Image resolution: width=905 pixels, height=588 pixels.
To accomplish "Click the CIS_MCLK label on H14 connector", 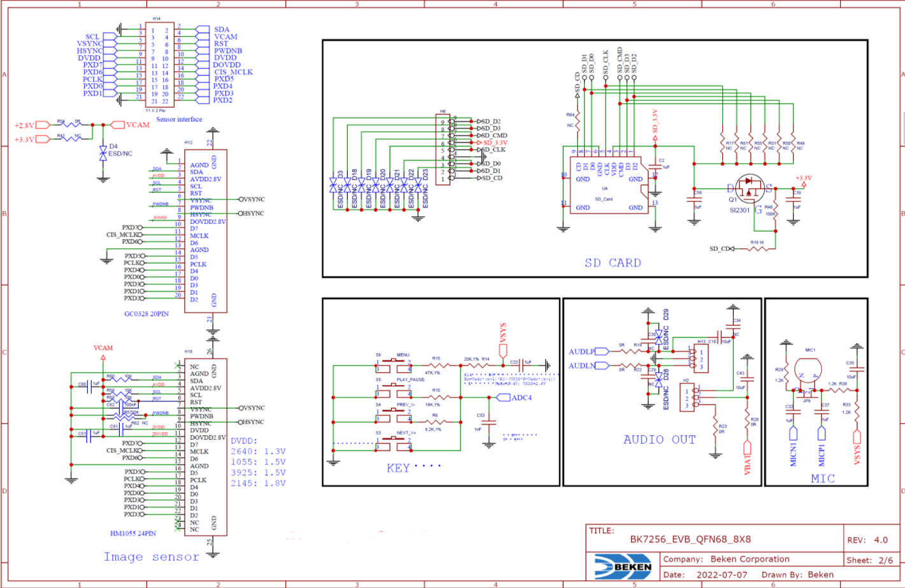I will pos(233,72).
